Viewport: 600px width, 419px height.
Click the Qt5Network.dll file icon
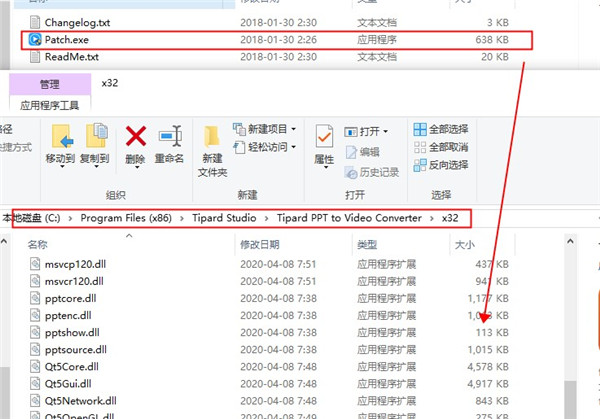coord(35,400)
